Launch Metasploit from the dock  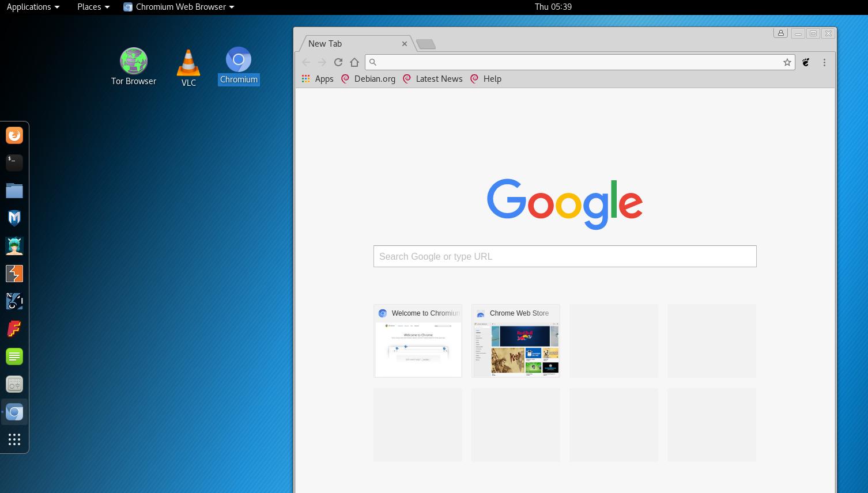tap(14, 218)
